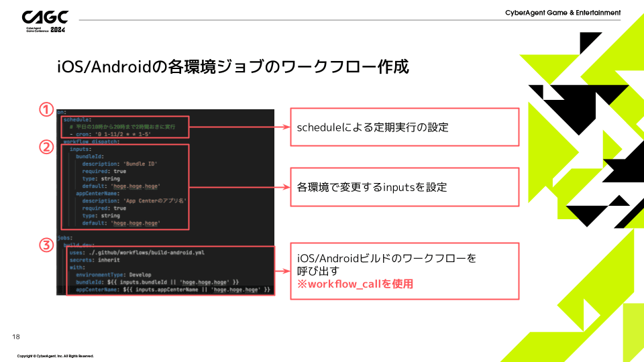
Task: Click the iOS/Androidビルドのワークフローを呼び出す text
Action: [386, 264]
